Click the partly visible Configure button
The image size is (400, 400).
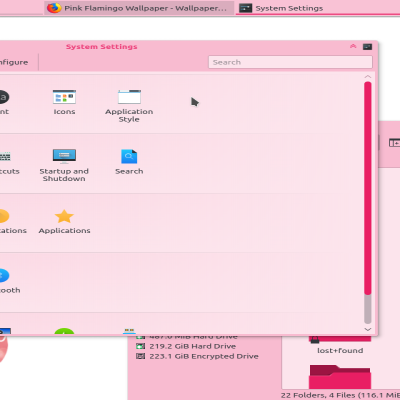pos(14,62)
